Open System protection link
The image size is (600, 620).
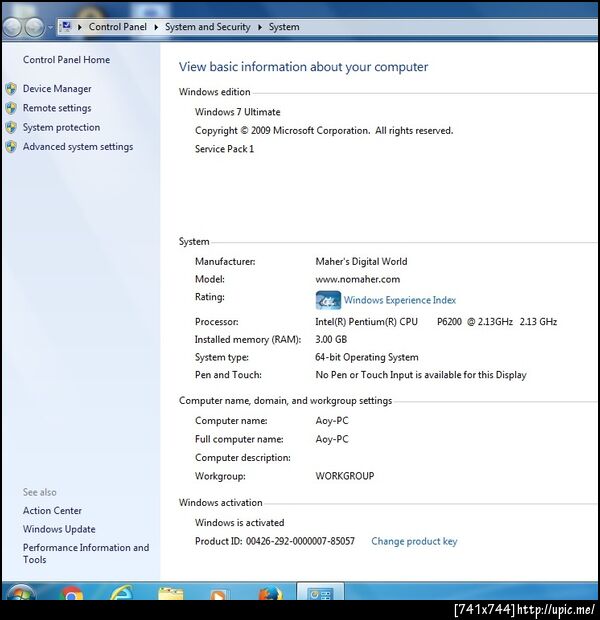61,127
